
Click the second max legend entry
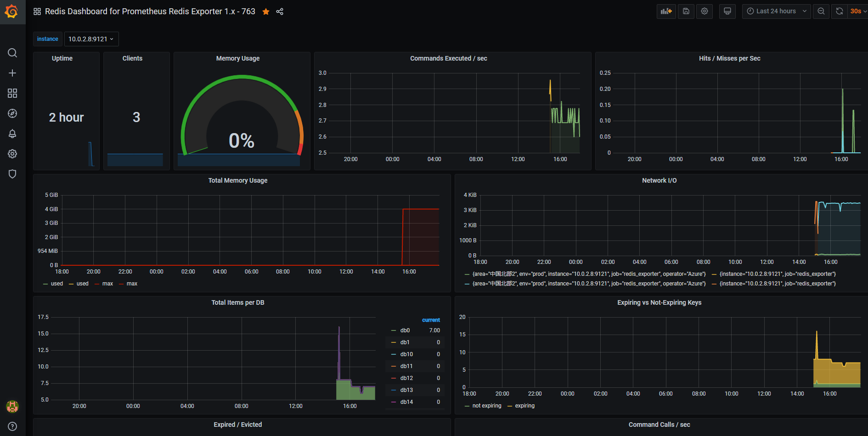click(132, 284)
